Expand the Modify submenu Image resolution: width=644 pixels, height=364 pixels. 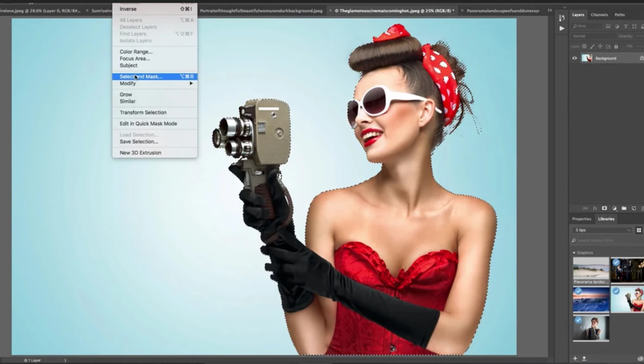(155, 83)
